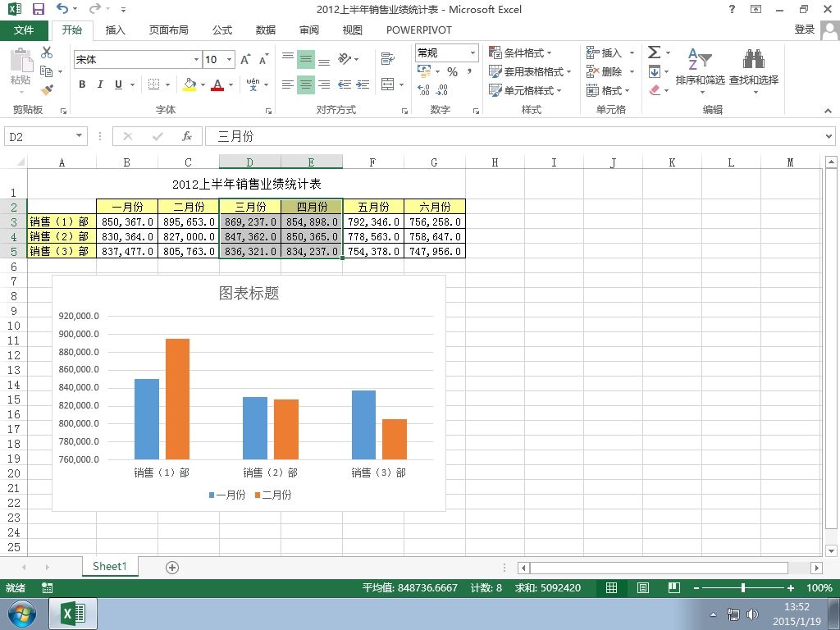Viewport: 840px width, 630px height.
Task: Click the 登录 sign-in link
Action: point(804,30)
